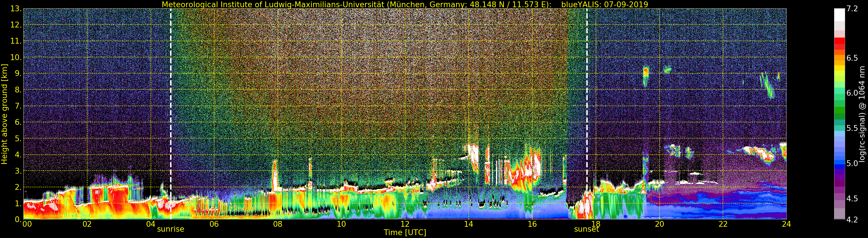Select the 6.0 colorbar tick value

tap(852, 93)
